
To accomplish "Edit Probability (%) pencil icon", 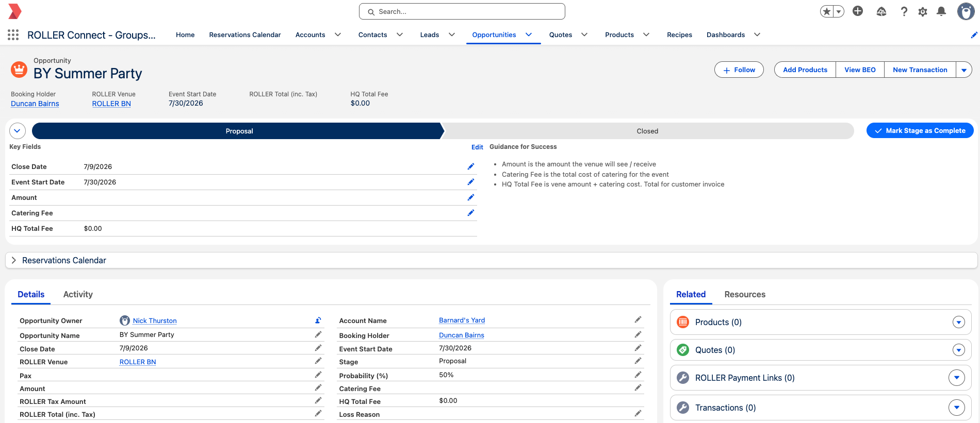I will pos(638,375).
